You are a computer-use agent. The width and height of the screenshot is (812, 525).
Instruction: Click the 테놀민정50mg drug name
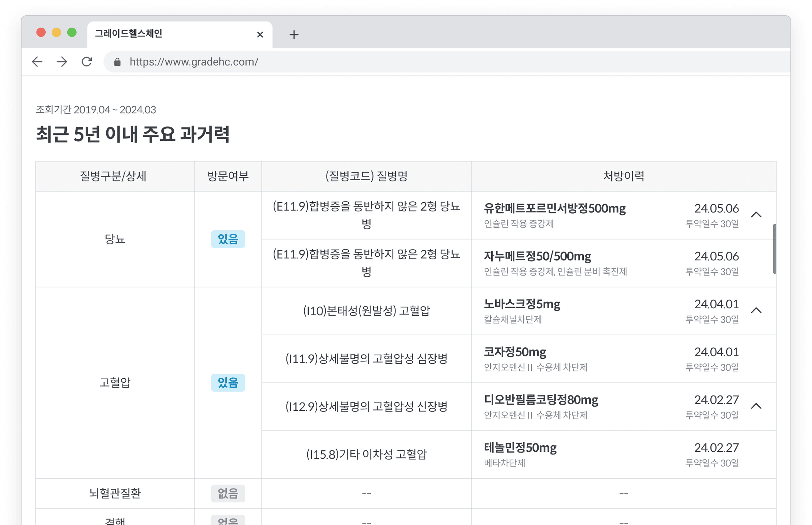pyautogui.click(x=520, y=448)
